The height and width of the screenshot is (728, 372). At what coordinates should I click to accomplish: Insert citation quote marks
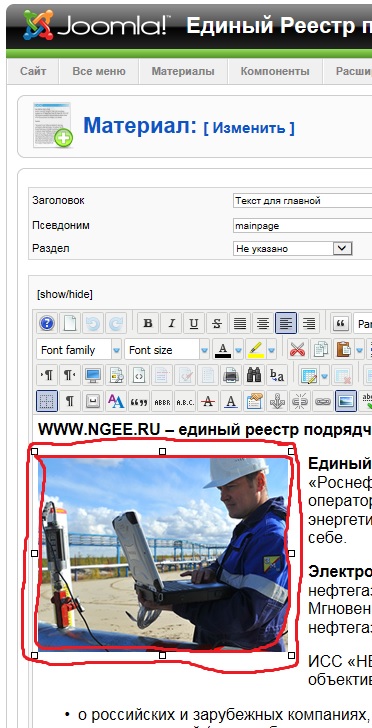tap(139, 401)
